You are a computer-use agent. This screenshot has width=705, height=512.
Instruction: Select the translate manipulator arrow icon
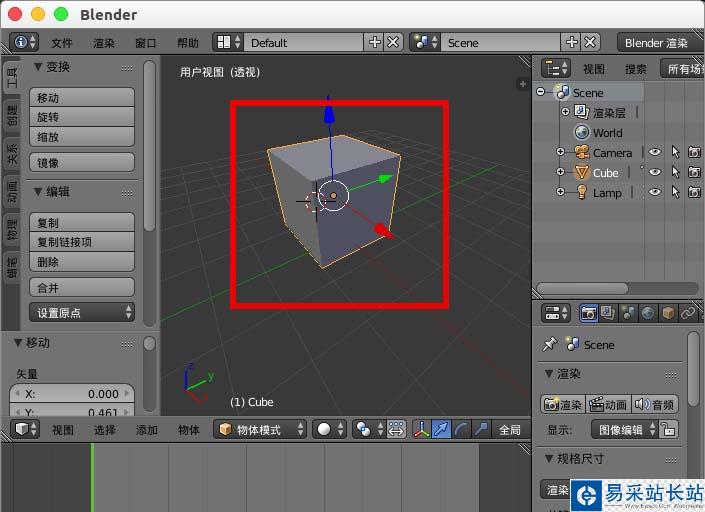pos(440,429)
